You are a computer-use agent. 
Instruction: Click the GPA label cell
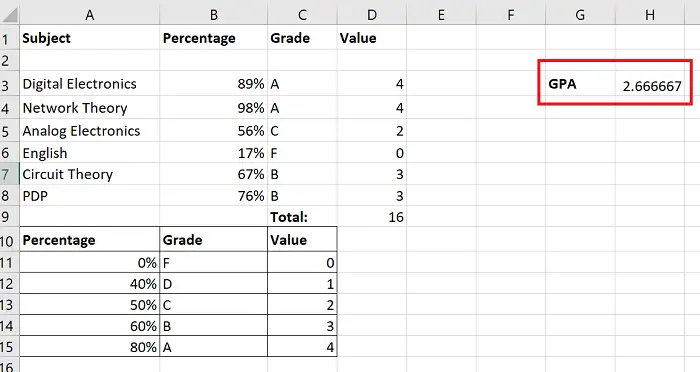580,84
